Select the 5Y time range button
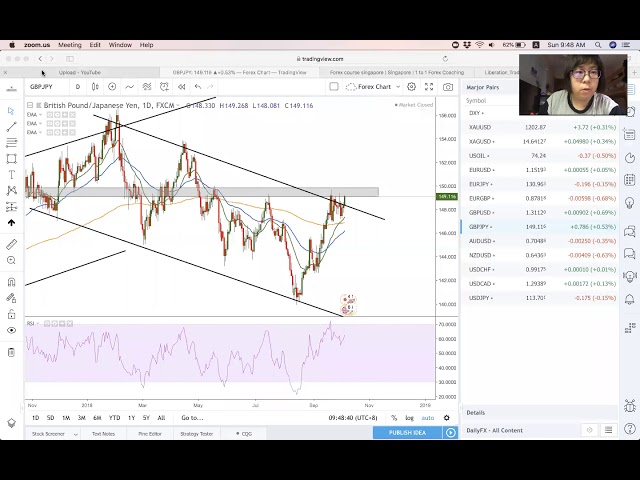This screenshot has height=480, width=640. click(x=146, y=418)
